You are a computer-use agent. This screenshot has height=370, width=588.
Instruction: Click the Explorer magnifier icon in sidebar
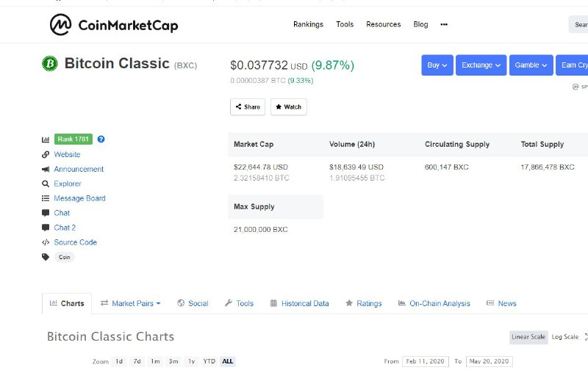[x=46, y=184]
